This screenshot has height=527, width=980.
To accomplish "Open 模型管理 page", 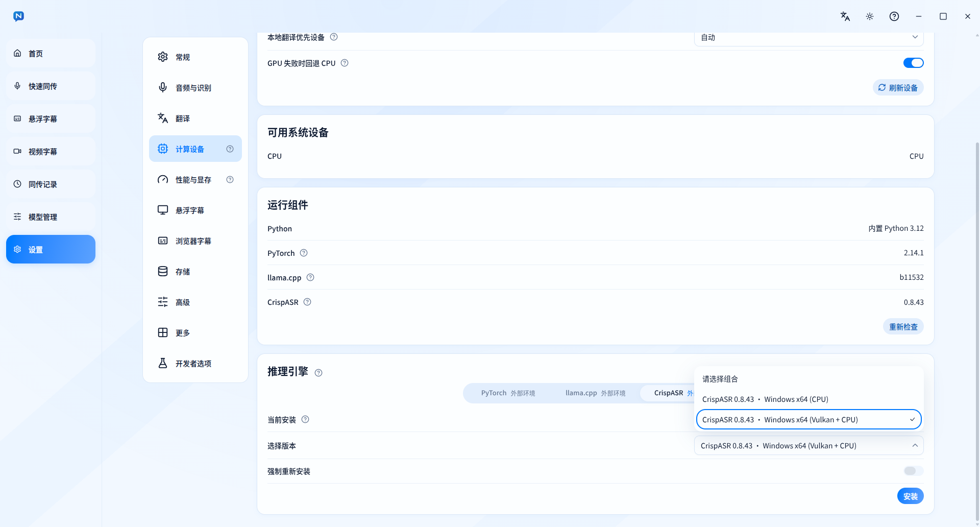I will pyautogui.click(x=51, y=217).
